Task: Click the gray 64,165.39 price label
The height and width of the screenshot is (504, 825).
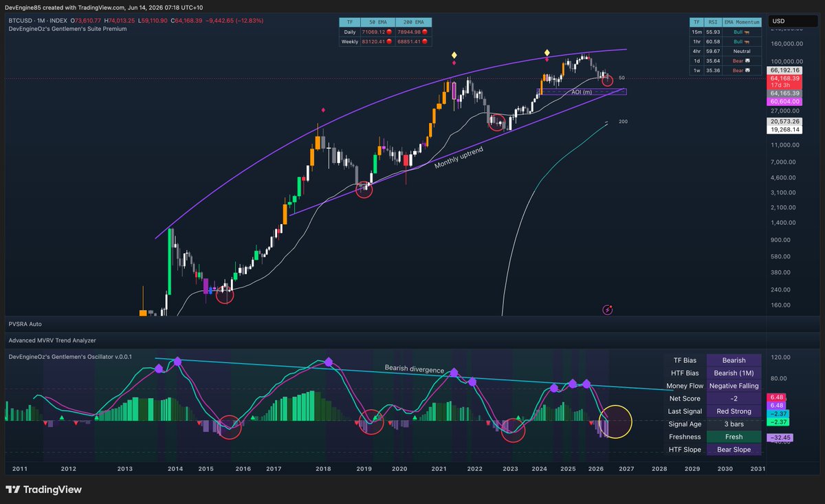Action: pyautogui.click(x=784, y=93)
